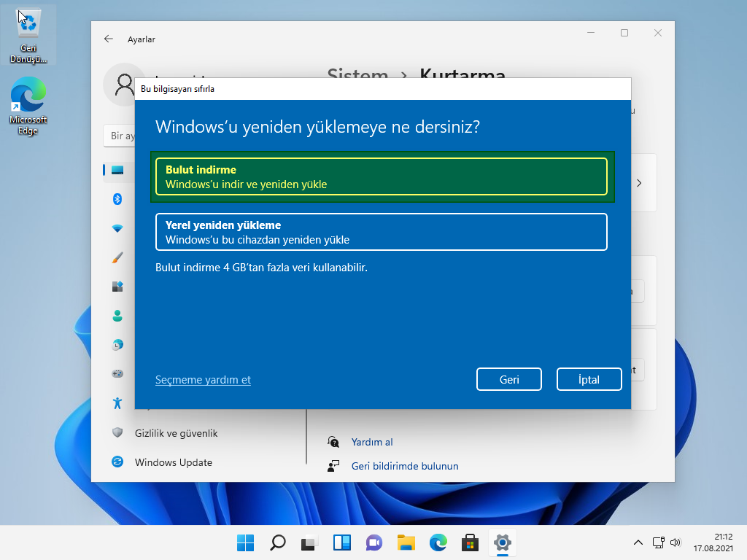
Task: Expand the chevron in recovery card
Action: pos(639,183)
